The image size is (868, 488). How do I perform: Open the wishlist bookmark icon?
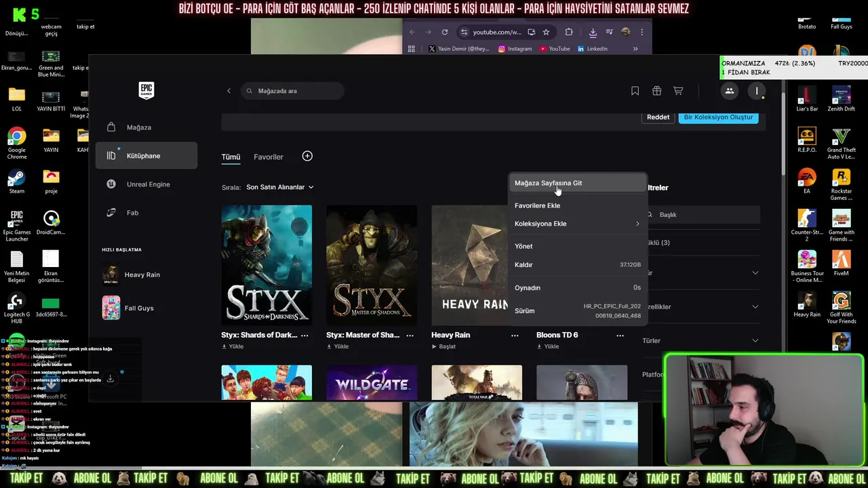(x=635, y=91)
